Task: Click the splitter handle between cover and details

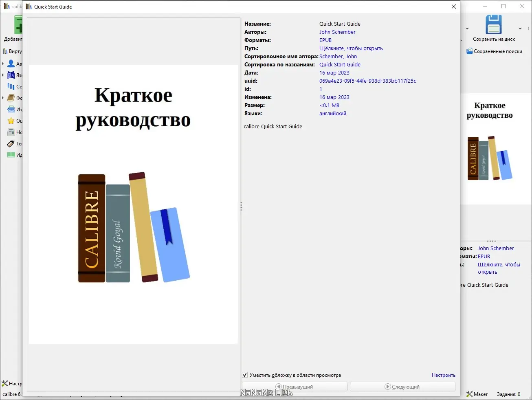Action: [x=241, y=207]
